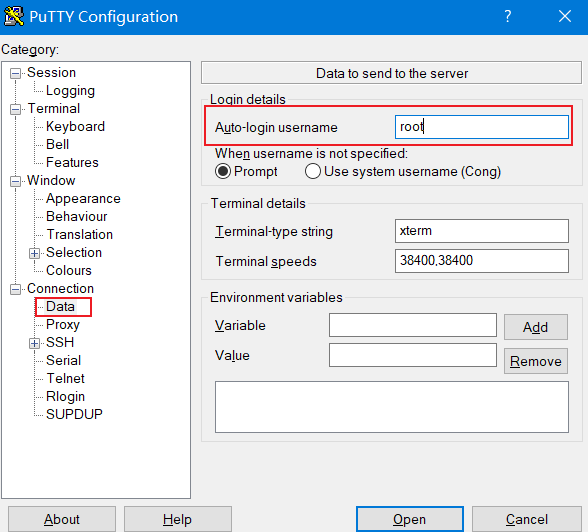588x532 pixels.
Task: Click the Terminal-type string field
Action: click(482, 231)
